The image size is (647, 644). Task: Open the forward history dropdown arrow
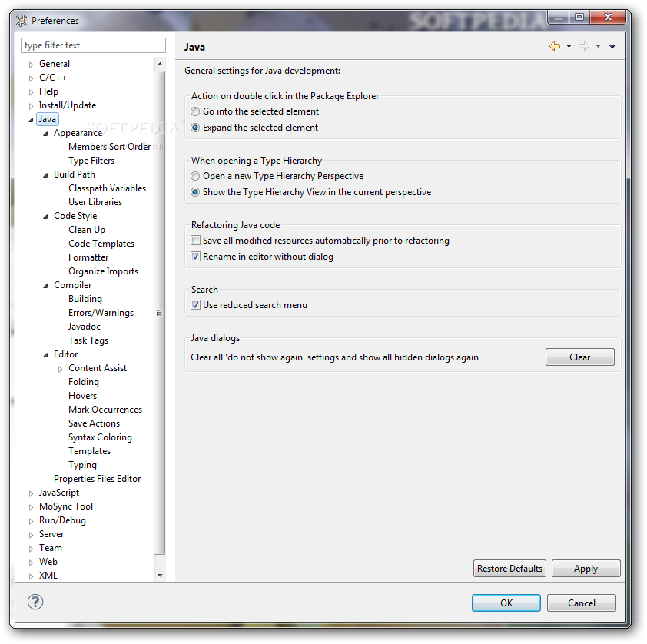click(x=598, y=46)
